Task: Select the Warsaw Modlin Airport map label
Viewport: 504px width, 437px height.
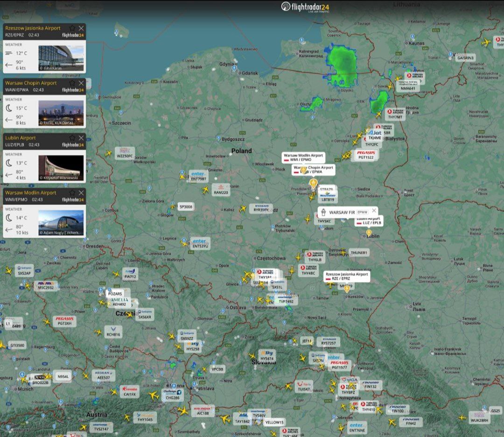Action: point(303,157)
